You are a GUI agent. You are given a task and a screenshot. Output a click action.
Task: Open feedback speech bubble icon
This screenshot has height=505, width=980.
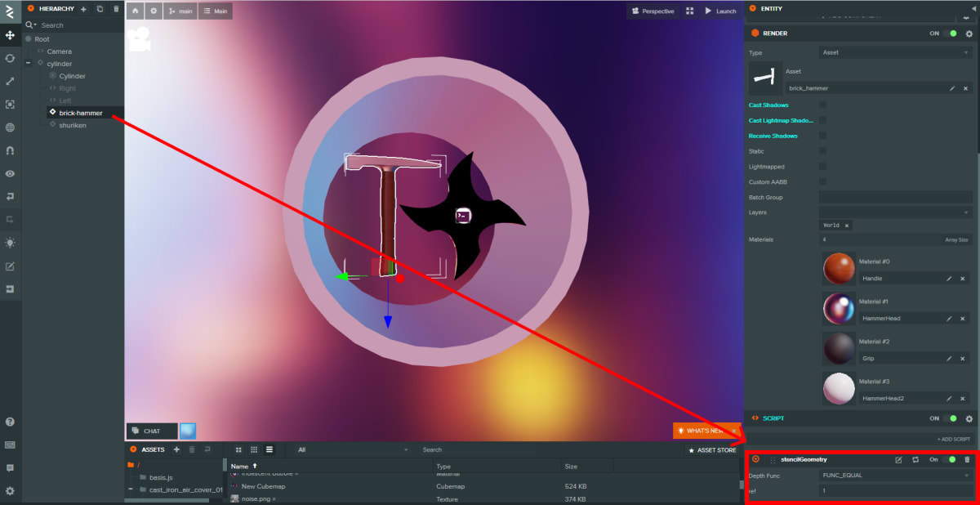point(10,467)
